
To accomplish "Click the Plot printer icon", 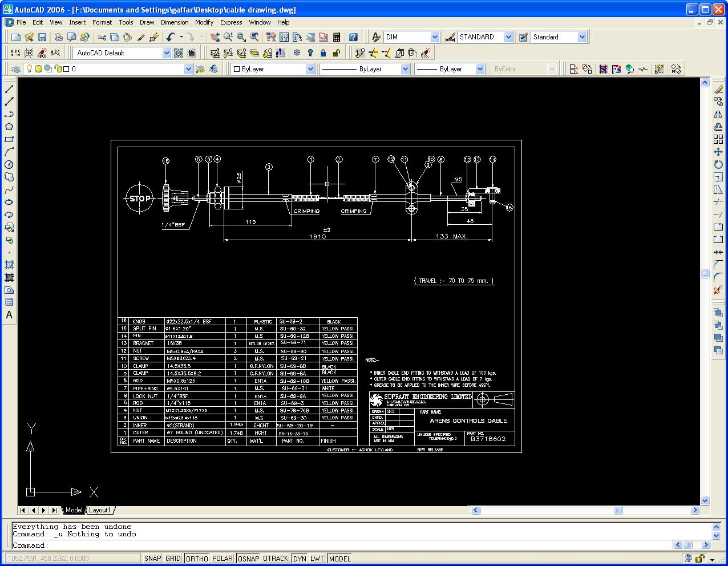I will coord(58,37).
